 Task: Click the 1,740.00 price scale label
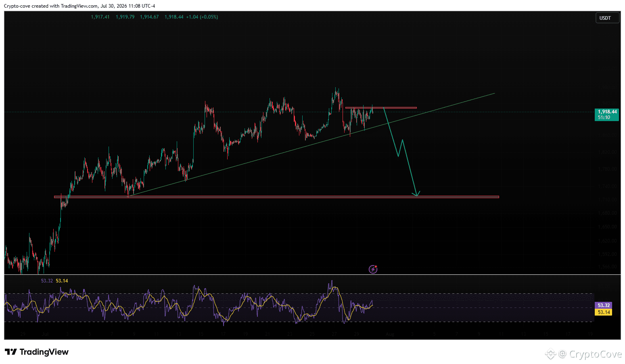click(608, 186)
